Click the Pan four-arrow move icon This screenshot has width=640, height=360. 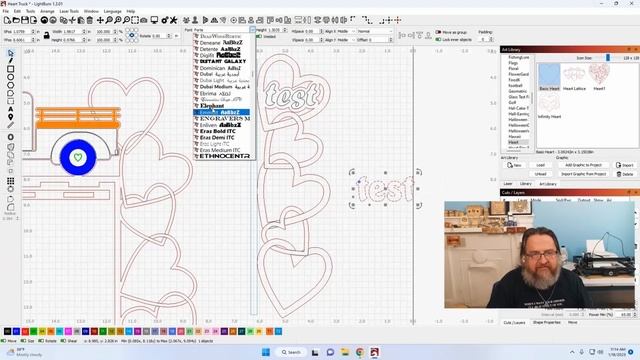tap(100, 20)
